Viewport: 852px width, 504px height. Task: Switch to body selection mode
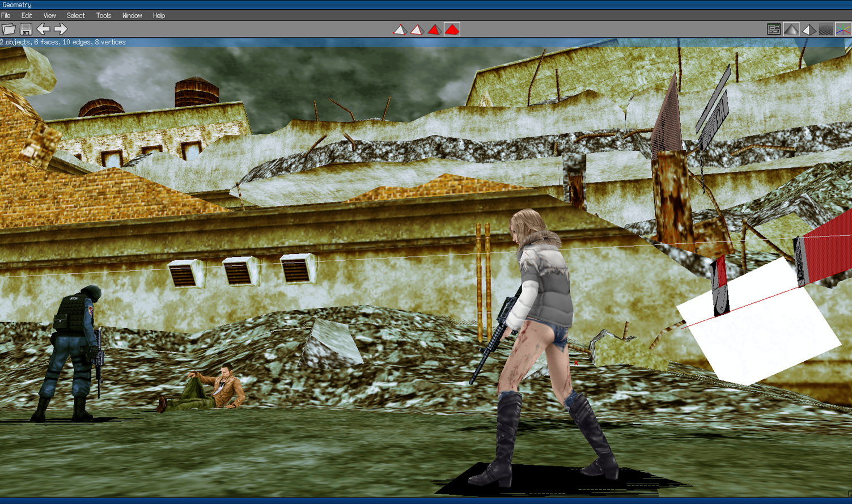pyautogui.click(x=452, y=29)
